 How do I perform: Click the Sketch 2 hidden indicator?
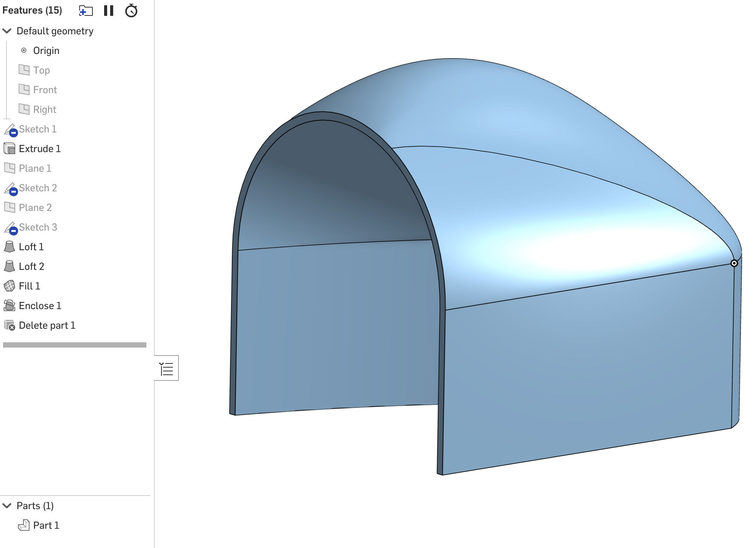coord(14,192)
